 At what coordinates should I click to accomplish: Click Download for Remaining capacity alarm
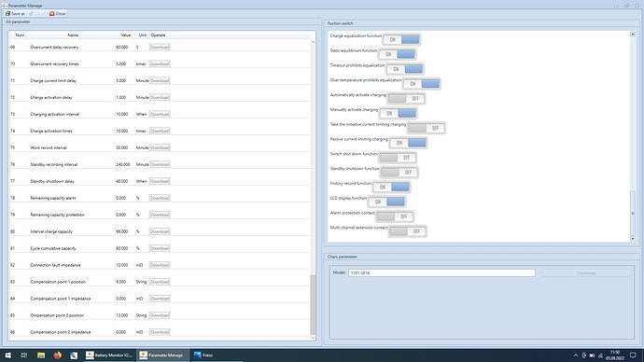click(x=160, y=198)
